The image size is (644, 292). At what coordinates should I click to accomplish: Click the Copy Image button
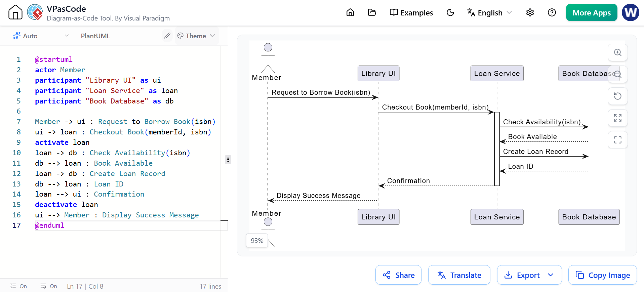(x=602, y=275)
